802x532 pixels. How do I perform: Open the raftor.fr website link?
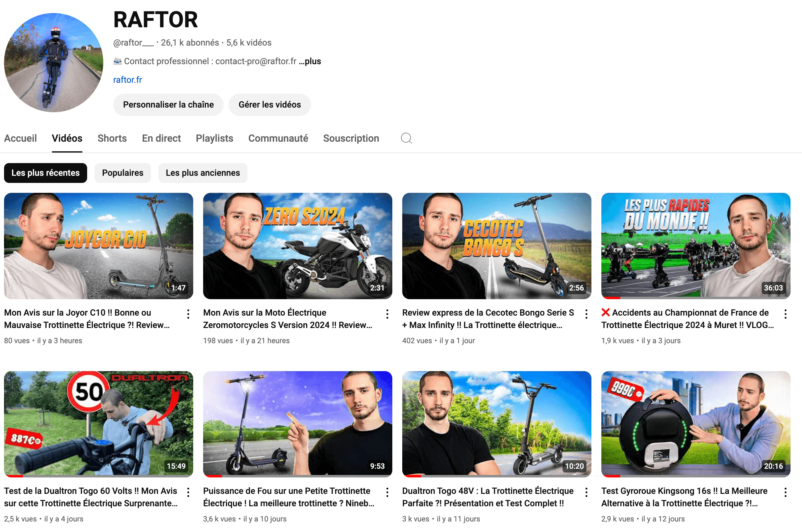click(x=127, y=80)
